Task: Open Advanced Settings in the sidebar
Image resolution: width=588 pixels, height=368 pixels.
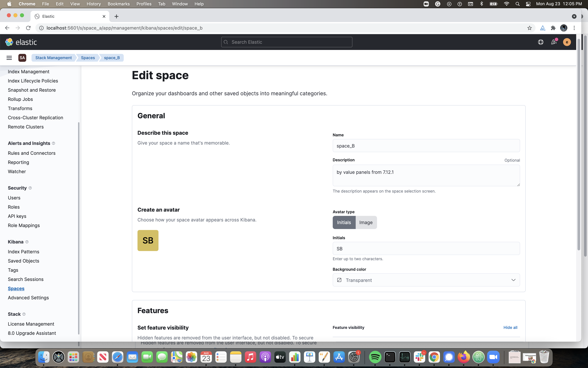Action: pyautogui.click(x=28, y=297)
